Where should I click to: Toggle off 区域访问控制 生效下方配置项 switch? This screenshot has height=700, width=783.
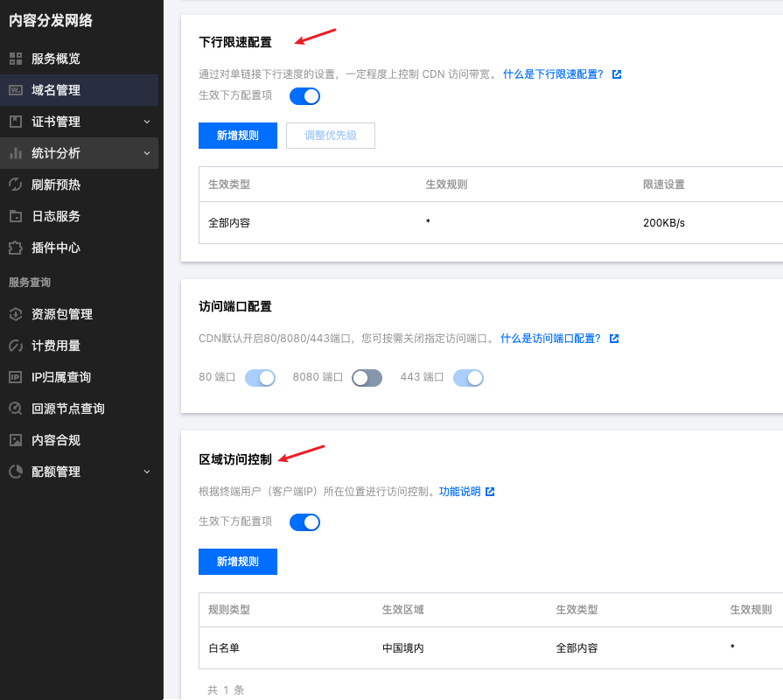tap(304, 522)
